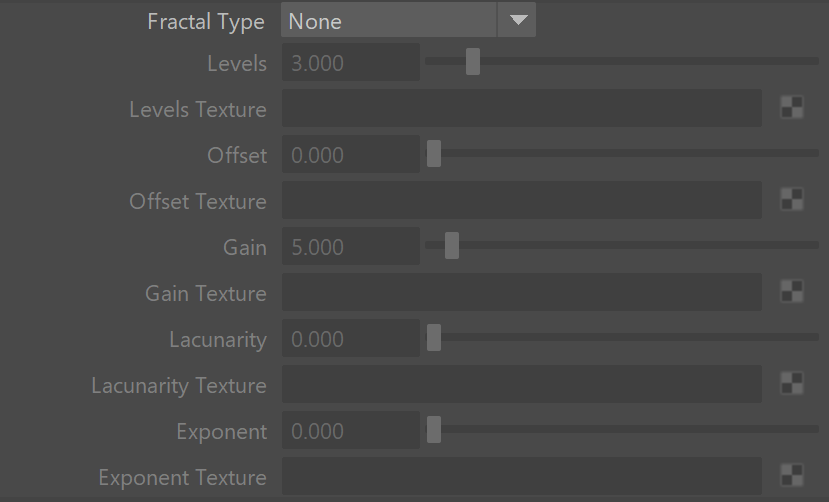Click the Levels Texture checker map icon
The width and height of the screenshot is (829, 502).
[792, 108]
